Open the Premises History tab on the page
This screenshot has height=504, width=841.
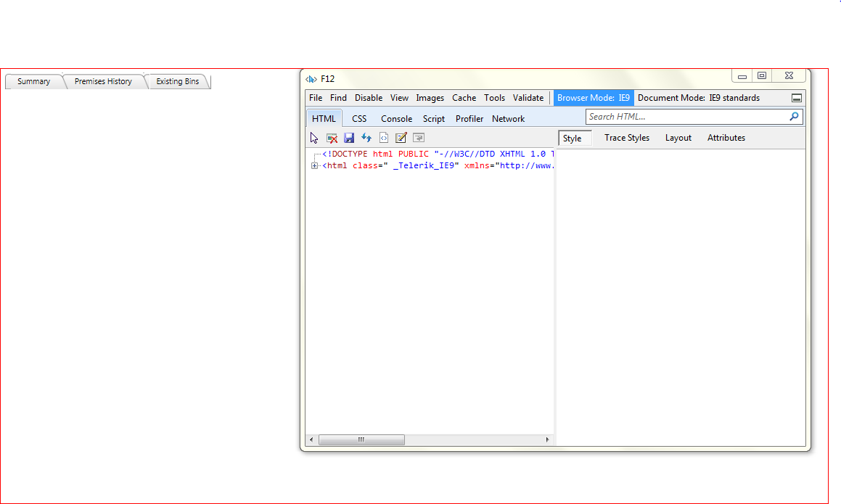click(103, 81)
